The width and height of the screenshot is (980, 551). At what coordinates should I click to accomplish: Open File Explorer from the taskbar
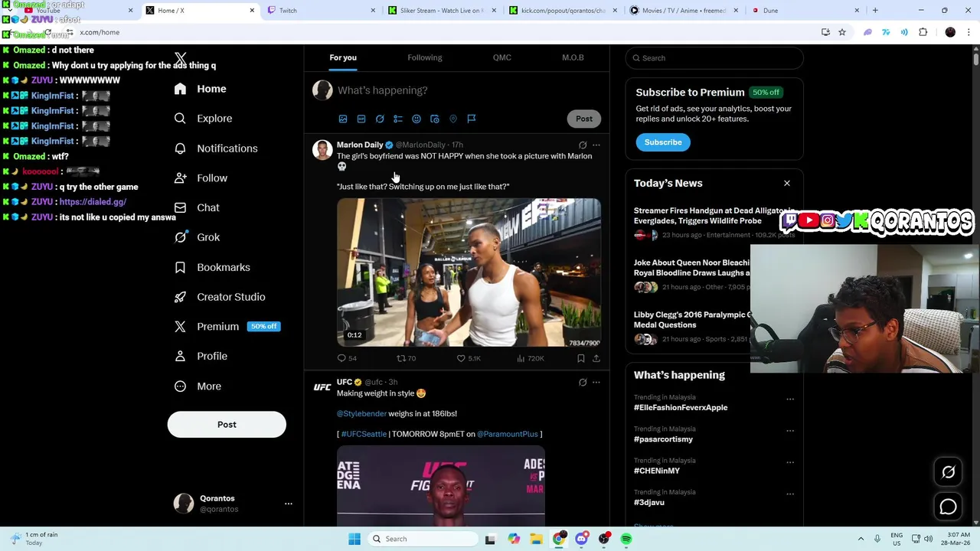click(x=536, y=539)
